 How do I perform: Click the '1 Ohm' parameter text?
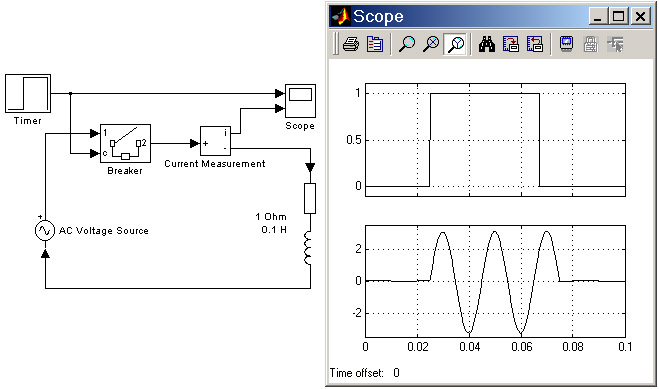click(x=271, y=217)
